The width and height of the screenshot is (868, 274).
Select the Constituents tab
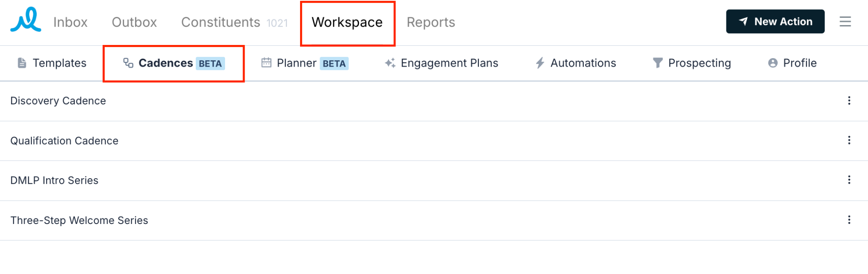(x=234, y=22)
